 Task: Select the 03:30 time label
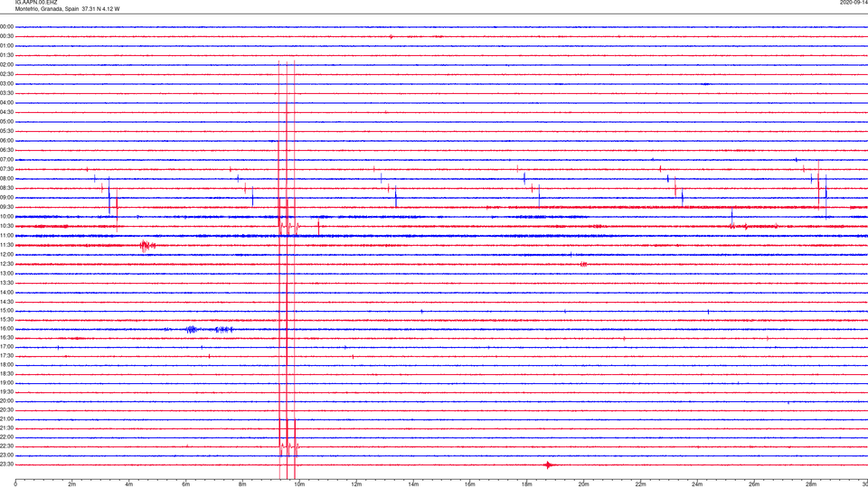pos(6,93)
